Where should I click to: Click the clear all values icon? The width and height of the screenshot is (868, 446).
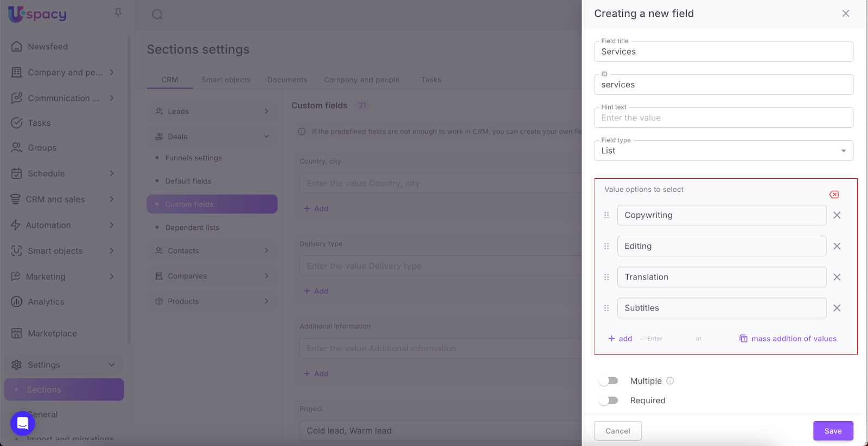(x=834, y=195)
